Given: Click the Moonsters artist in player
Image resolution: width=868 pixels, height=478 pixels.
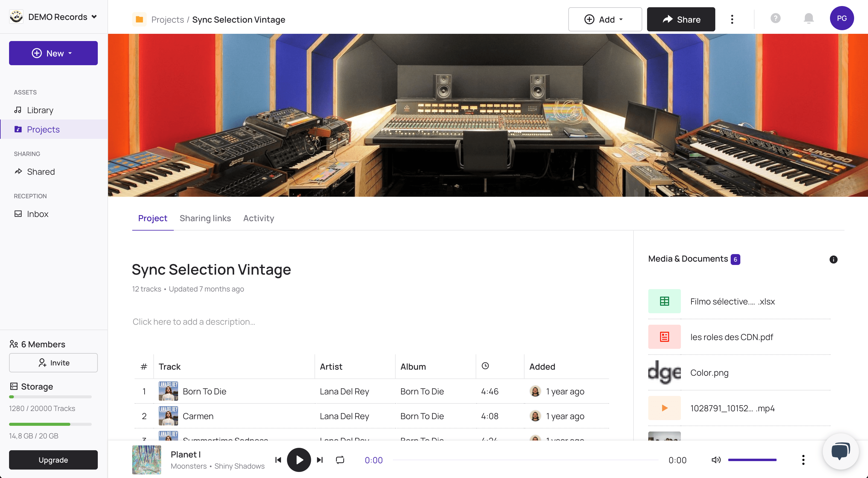Looking at the screenshot, I should (x=189, y=466).
